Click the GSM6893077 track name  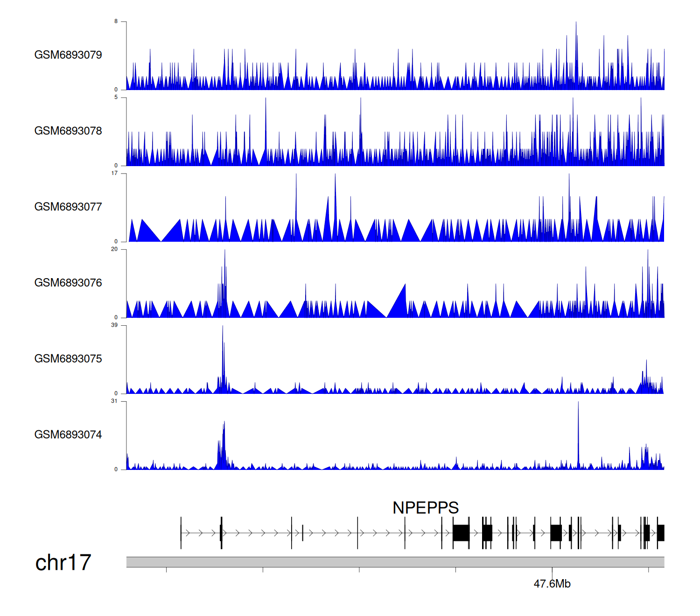[68, 207]
